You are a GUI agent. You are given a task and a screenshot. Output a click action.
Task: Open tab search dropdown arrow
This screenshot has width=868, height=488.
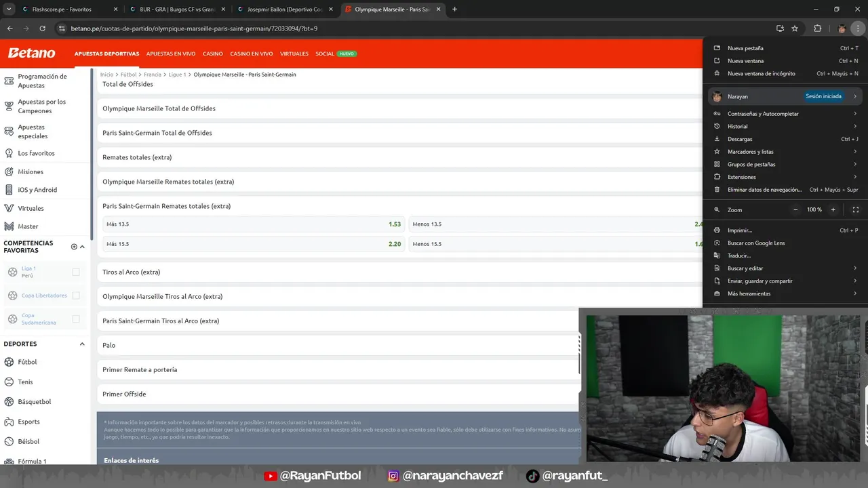tap(9, 9)
